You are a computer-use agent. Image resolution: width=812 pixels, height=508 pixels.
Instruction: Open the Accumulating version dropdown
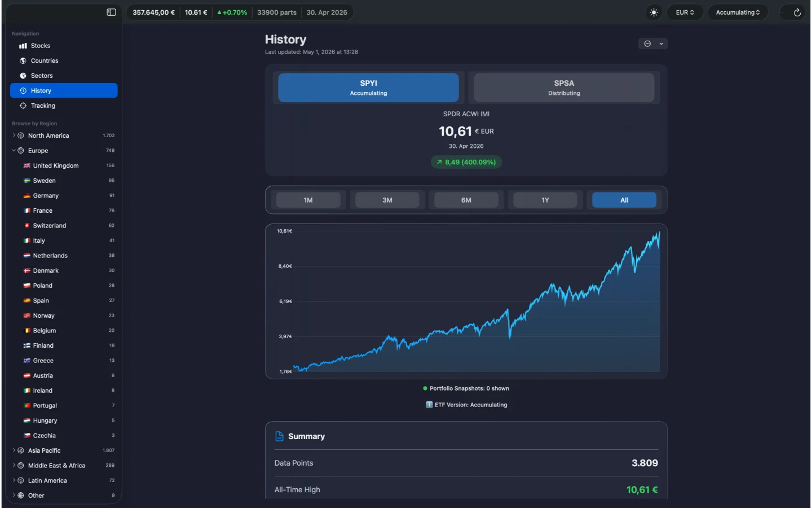[x=738, y=12]
